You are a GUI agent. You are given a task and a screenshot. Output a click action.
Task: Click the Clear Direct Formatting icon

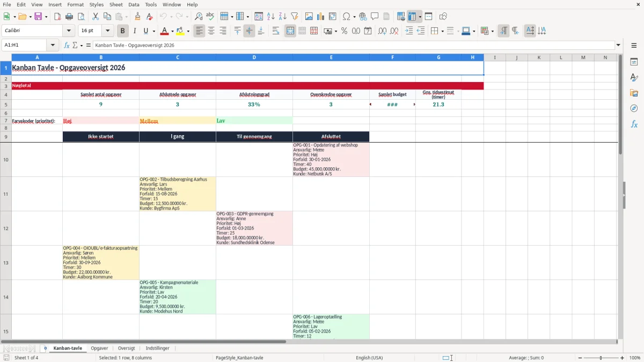149,17
